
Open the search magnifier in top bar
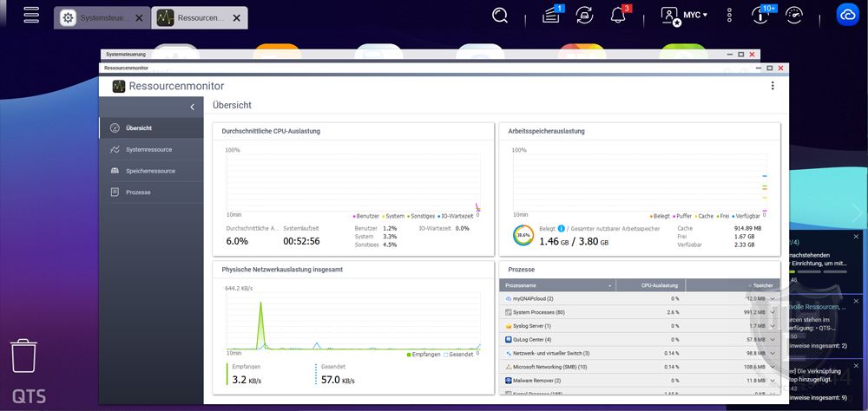tap(500, 16)
